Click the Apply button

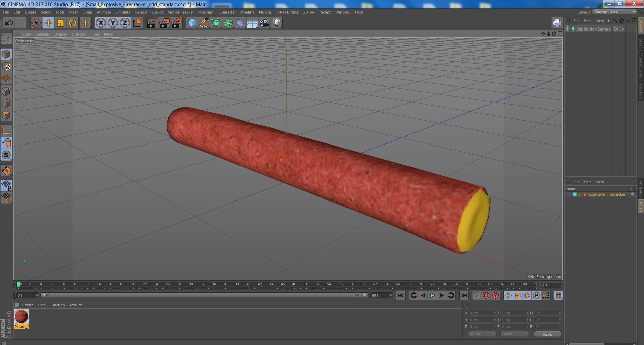(547, 334)
